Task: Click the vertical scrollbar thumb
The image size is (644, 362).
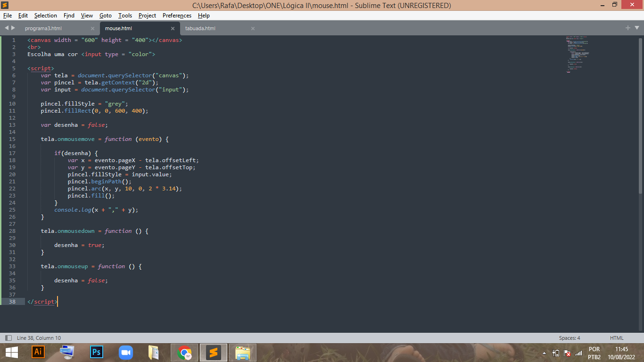Action: click(x=640, y=115)
